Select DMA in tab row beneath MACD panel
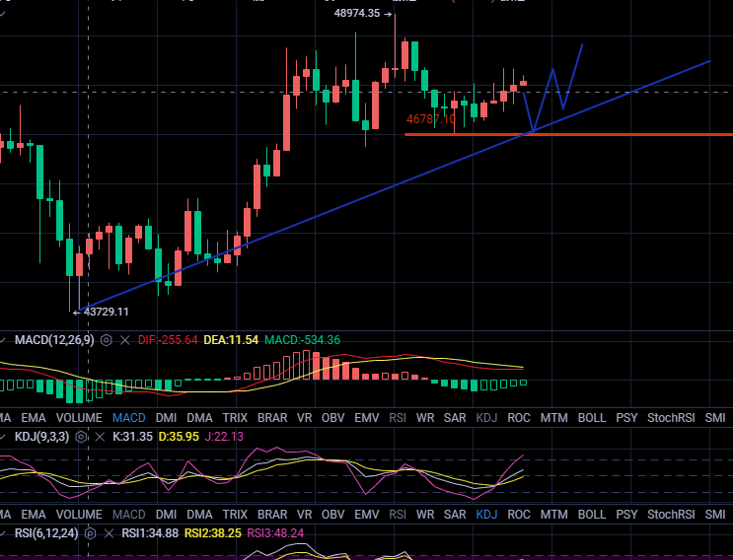This screenshot has width=733, height=560. click(199, 418)
